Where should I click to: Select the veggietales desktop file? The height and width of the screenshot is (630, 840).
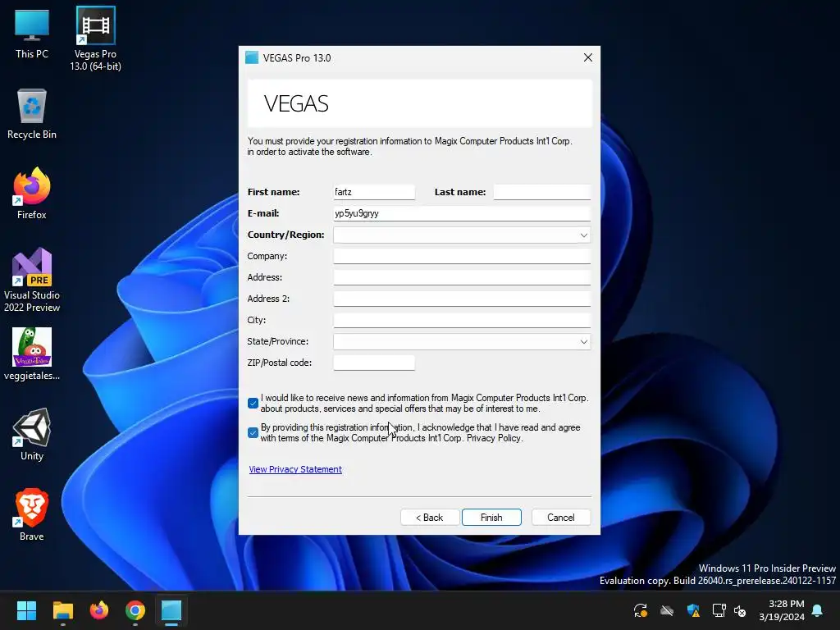click(32, 354)
